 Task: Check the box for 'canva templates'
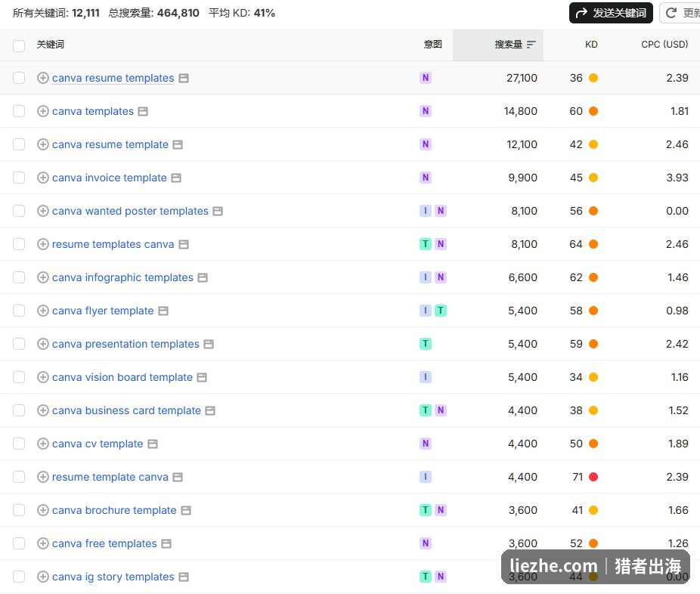[x=19, y=111]
